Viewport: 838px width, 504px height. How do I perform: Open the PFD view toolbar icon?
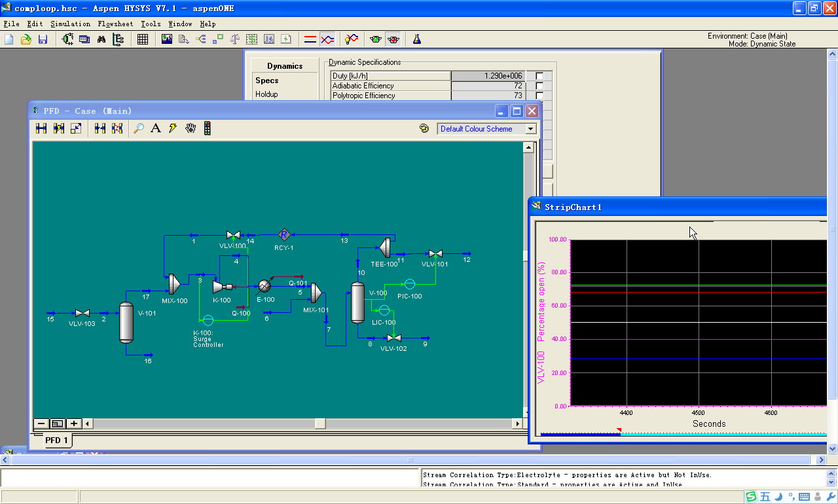[67, 39]
